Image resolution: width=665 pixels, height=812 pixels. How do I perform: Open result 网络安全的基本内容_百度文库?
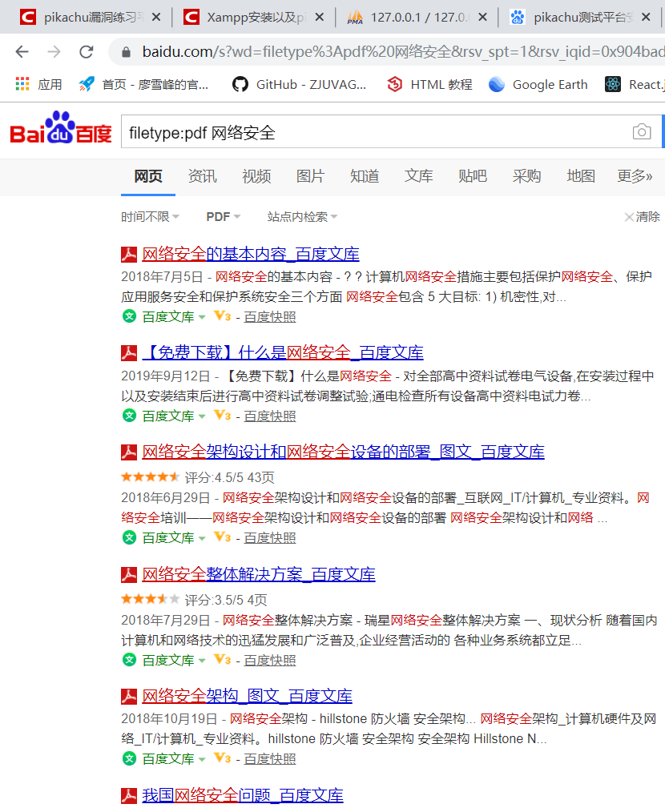point(251,255)
